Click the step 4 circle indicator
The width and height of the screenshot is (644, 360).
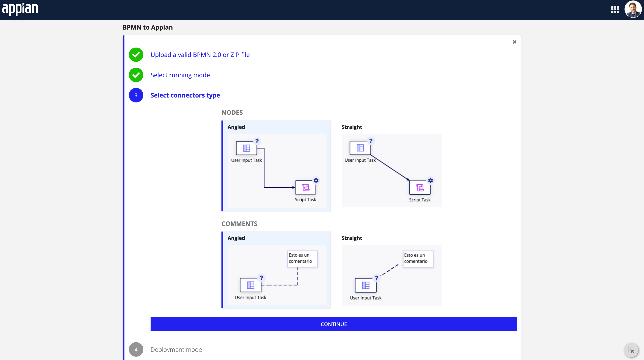pos(136,349)
